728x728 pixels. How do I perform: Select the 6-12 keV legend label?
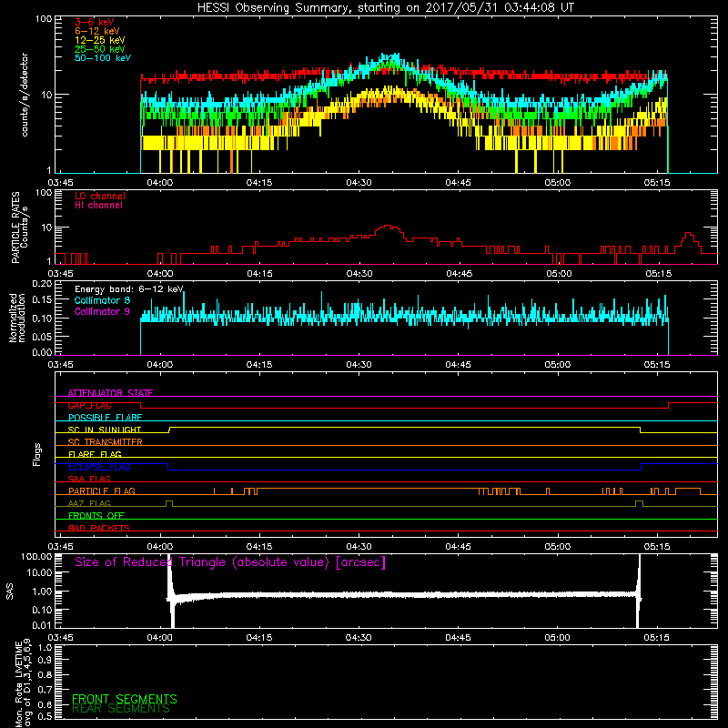[x=97, y=31]
